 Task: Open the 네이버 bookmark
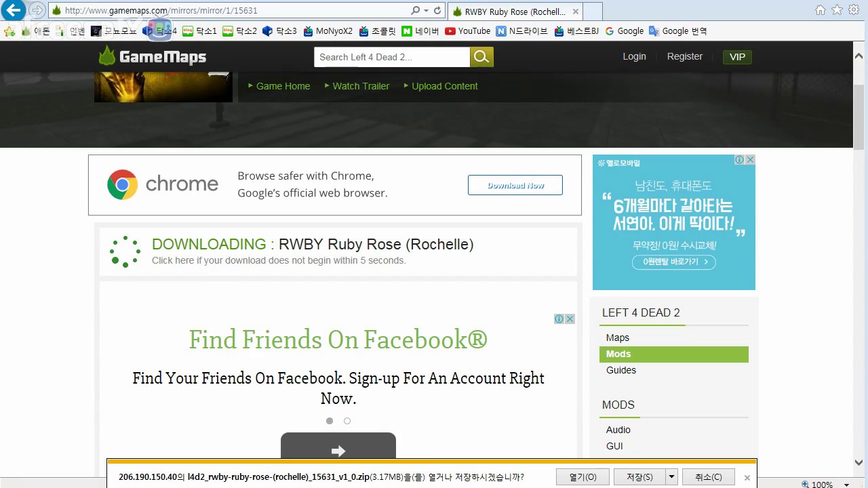tap(420, 31)
